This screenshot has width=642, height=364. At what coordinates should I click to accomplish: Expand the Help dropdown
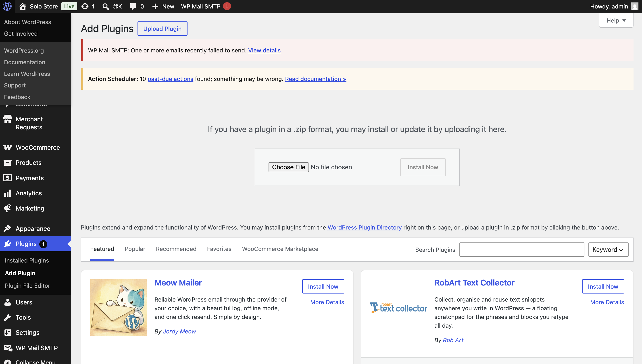coord(616,21)
